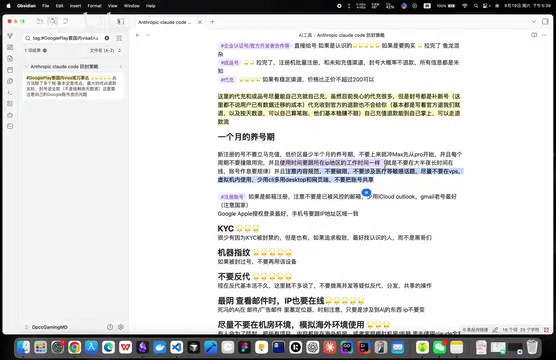Viewport: 556px width, 360px height.
Task: Open the fork-shaped graph icon in ribbon
Action: (10, 36)
